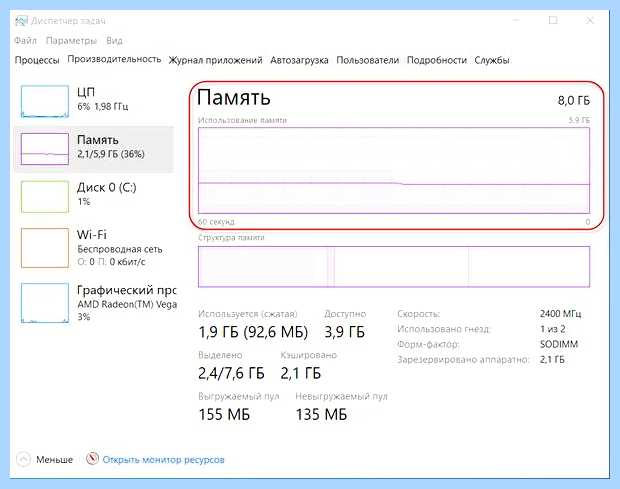
Task: Click the 2400 МГц speed value
Action: click(560, 314)
